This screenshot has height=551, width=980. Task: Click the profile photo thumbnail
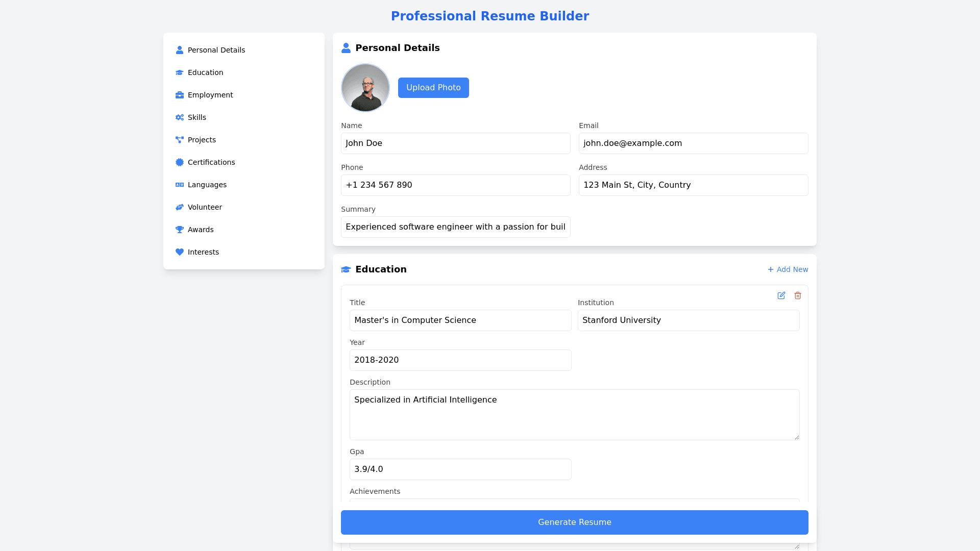point(365,88)
